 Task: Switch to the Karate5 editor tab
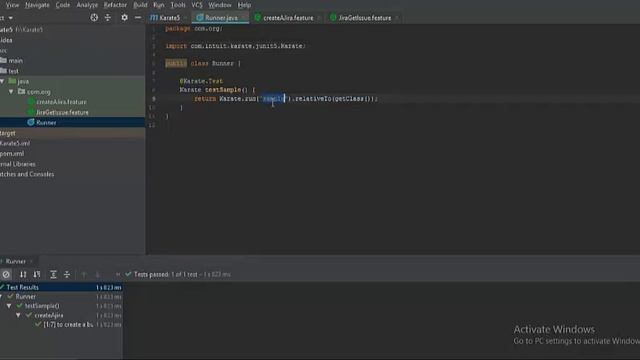click(x=169, y=18)
